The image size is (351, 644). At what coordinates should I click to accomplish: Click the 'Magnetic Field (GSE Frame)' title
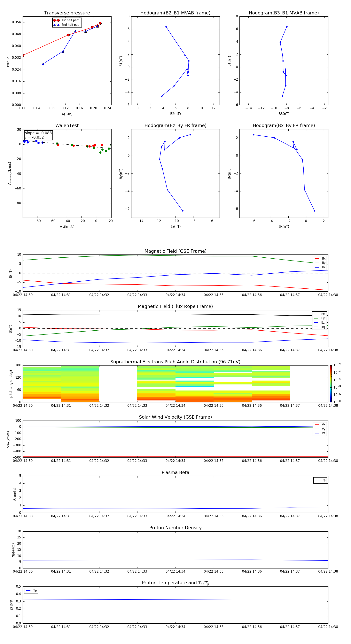click(x=175, y=251)
